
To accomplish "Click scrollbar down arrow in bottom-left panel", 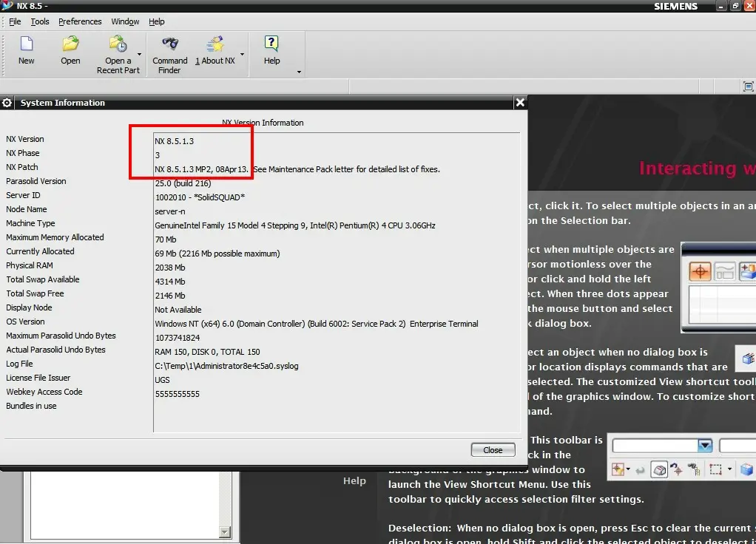I will (225, 532).
